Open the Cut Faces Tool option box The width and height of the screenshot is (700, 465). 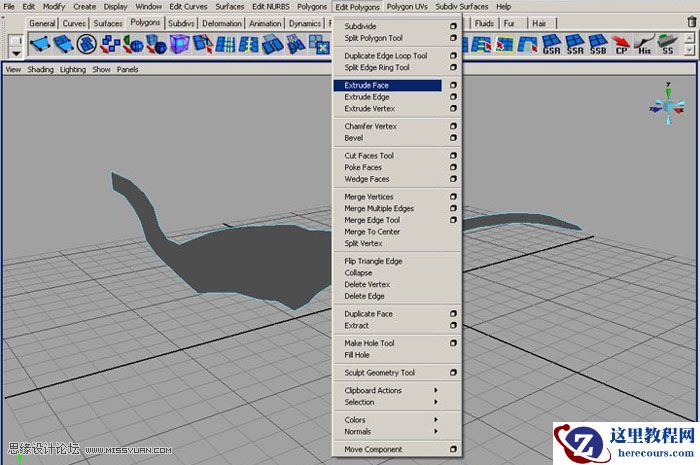pos(453,156)
